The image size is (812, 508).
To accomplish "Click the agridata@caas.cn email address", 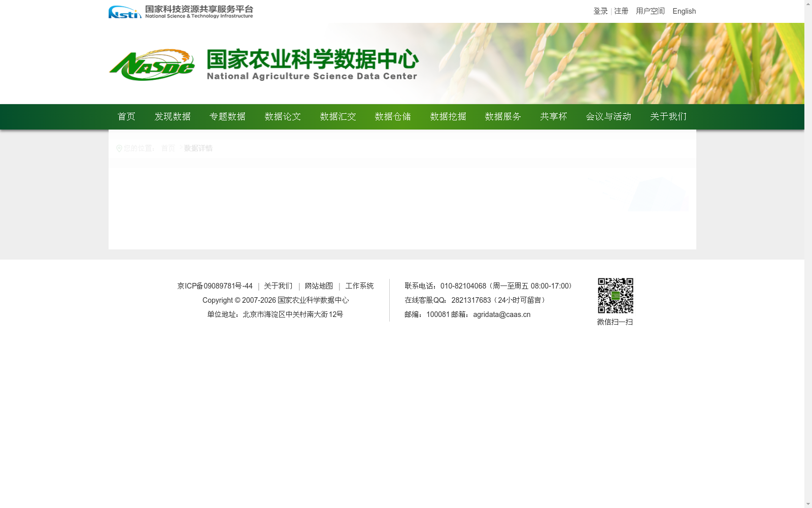I will pos(502,314).
